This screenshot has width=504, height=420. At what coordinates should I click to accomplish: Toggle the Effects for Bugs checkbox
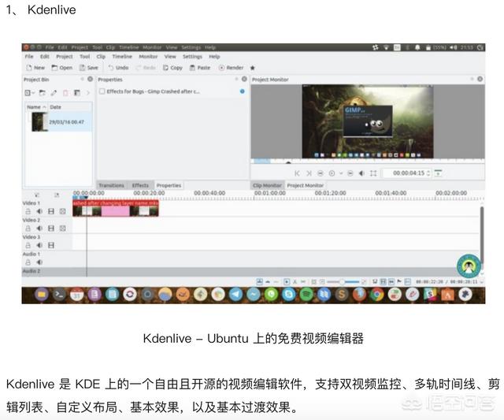102,91
